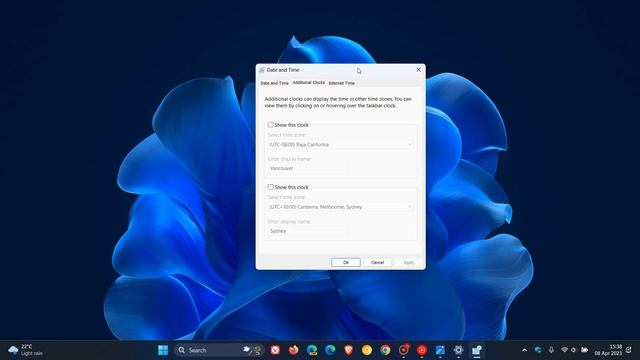The width and height of the screenshot is (640, 360).
Task: Launch Brave browser from the taskbar
Action: 349,350
